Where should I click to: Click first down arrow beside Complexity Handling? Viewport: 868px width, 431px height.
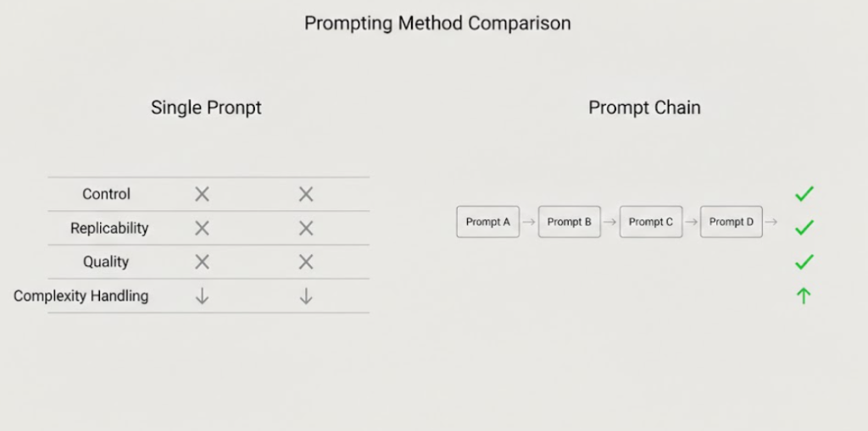pos(202,296)
